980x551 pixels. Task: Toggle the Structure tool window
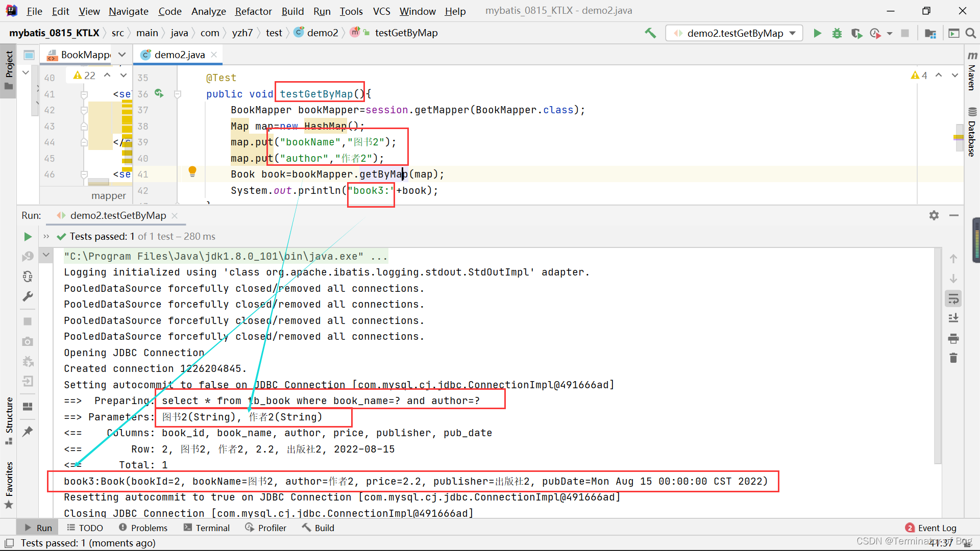(x=9, y=421)
